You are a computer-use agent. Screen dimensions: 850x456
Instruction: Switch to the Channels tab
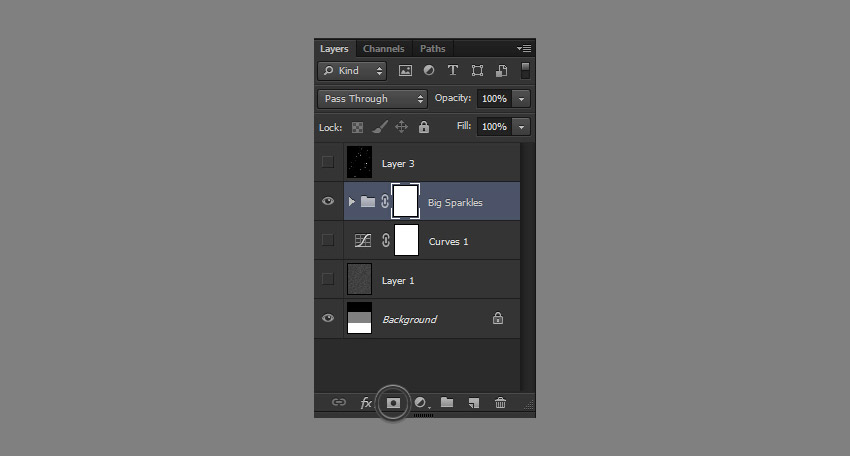point(384,48)
